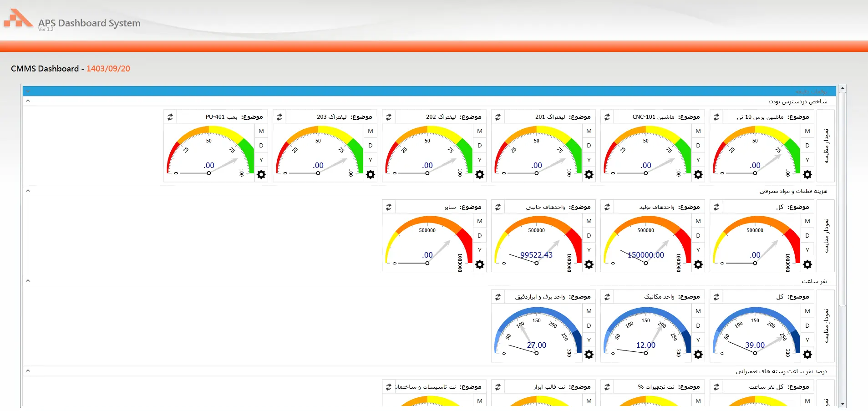868x411 pixels.
Task: Select M period on PU-401 pump gauge
Action: 261,131
